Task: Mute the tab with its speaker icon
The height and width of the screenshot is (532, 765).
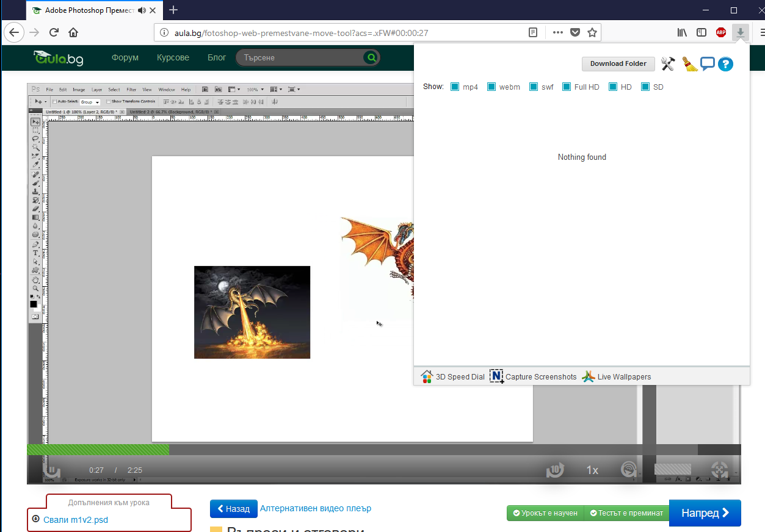Action: pos(142,10)
